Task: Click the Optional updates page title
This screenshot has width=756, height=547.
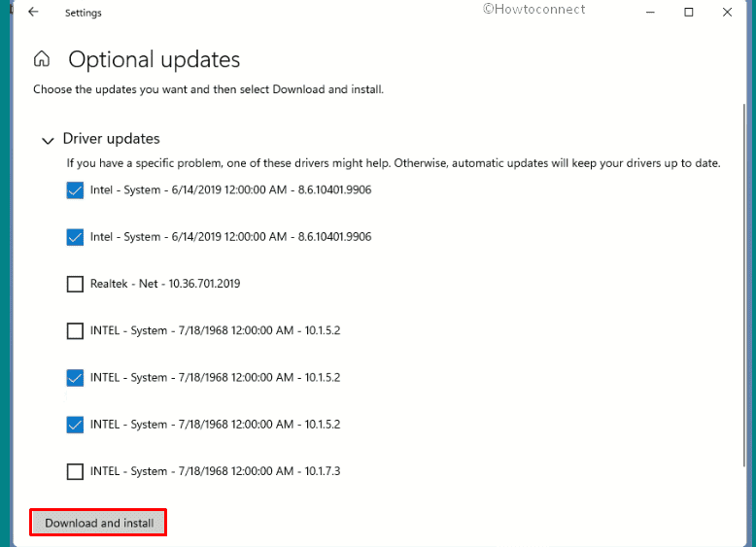Action: [154, 60]
